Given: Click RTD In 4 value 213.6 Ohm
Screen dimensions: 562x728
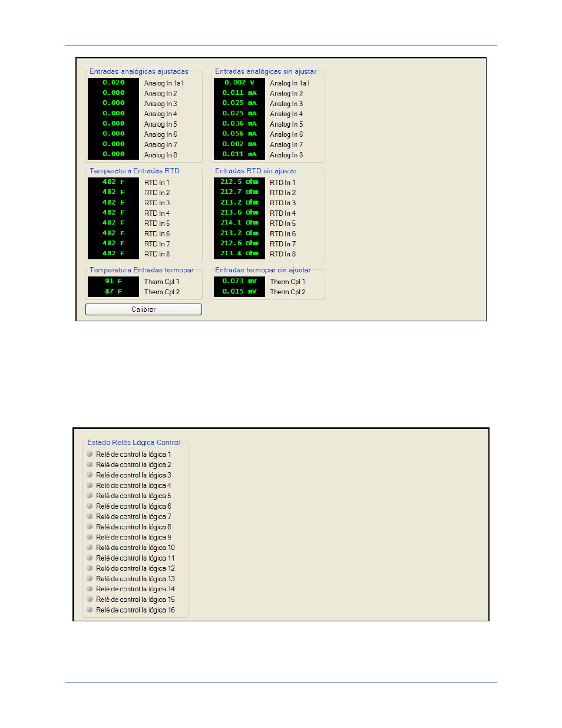Looking at the screenshot, I should [x=239, y=213].
